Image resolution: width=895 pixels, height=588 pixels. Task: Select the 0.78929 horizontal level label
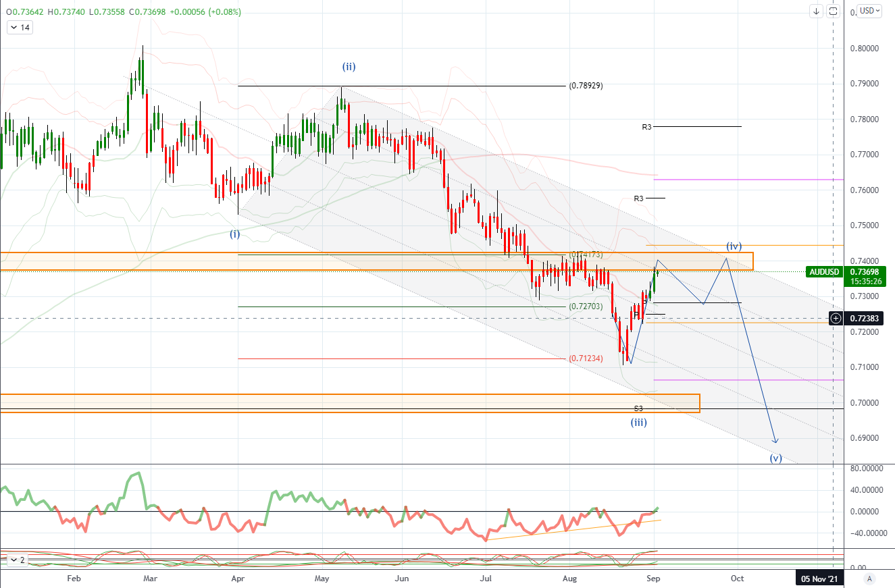586,86
